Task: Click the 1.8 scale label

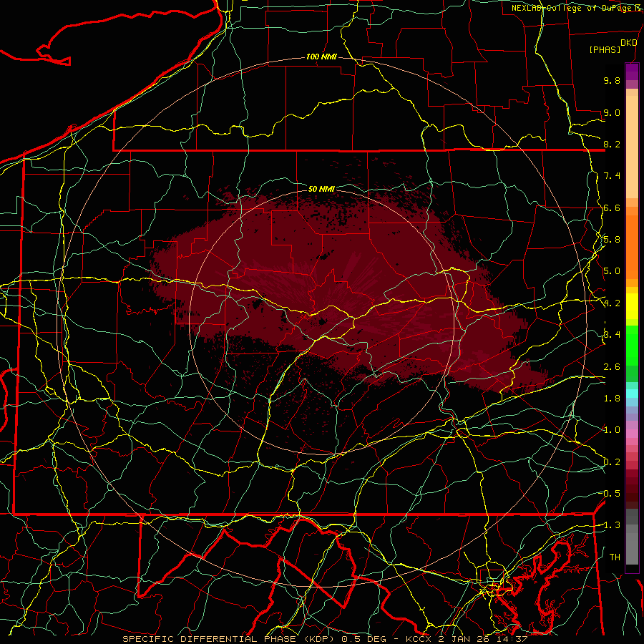Action: 612,398
